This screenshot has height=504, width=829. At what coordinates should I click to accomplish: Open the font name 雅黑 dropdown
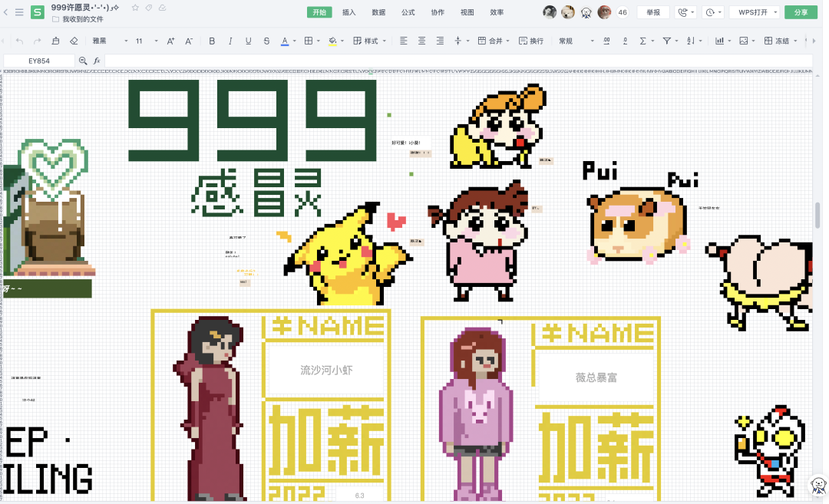(x=110, y=41)
